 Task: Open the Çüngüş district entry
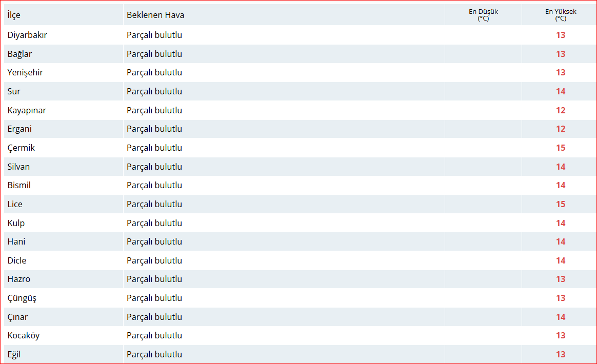click(22, 298)
